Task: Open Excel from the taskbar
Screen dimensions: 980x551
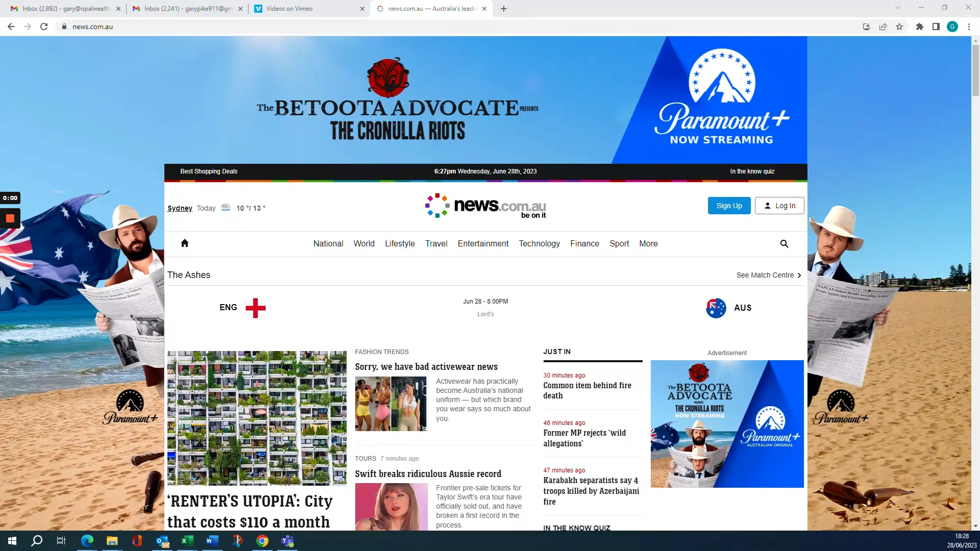Action: [187, 541]
